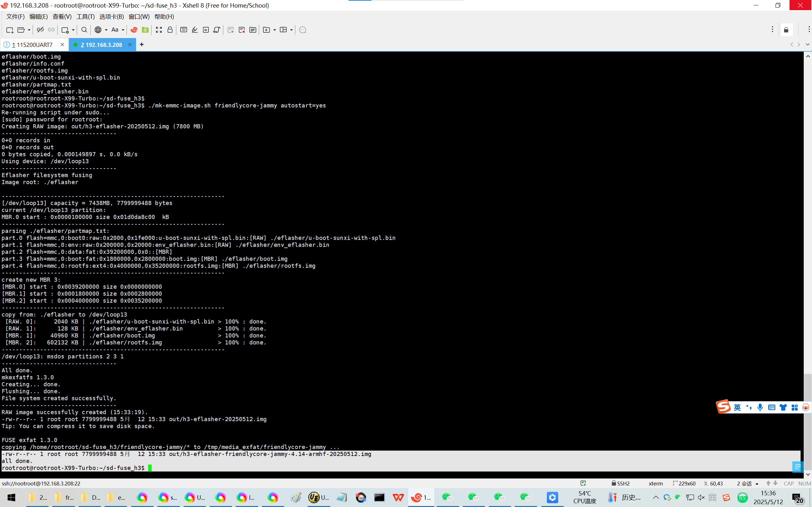Add a new tab with plus button
Viewport: 812px width, 507px height.
tap(141, 44)
